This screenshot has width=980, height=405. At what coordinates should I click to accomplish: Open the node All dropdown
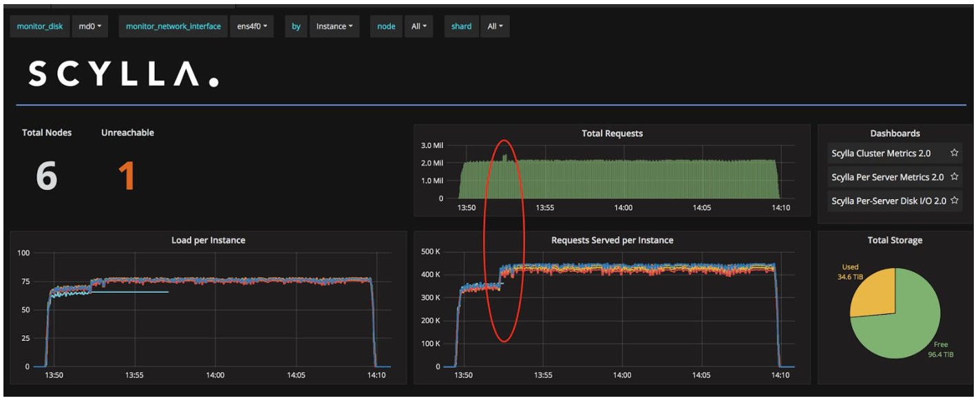click(418, 26)
